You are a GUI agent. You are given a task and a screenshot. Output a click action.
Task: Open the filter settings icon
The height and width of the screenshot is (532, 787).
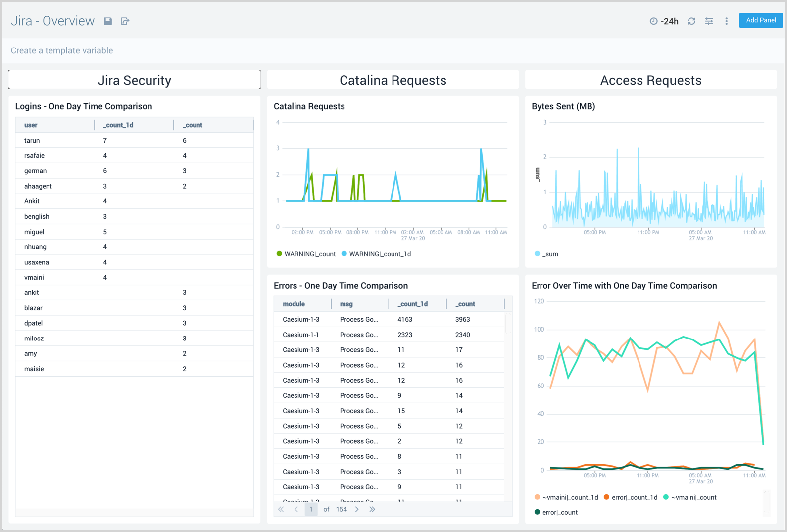709,21
